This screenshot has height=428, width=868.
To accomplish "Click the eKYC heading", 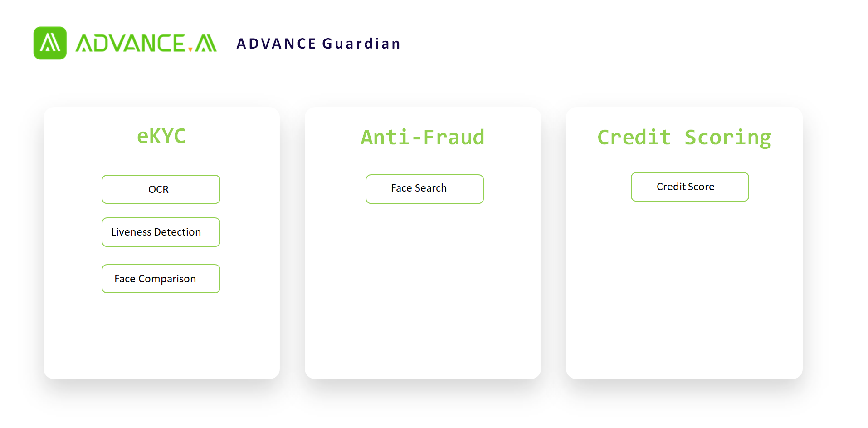I will (161, 136).
